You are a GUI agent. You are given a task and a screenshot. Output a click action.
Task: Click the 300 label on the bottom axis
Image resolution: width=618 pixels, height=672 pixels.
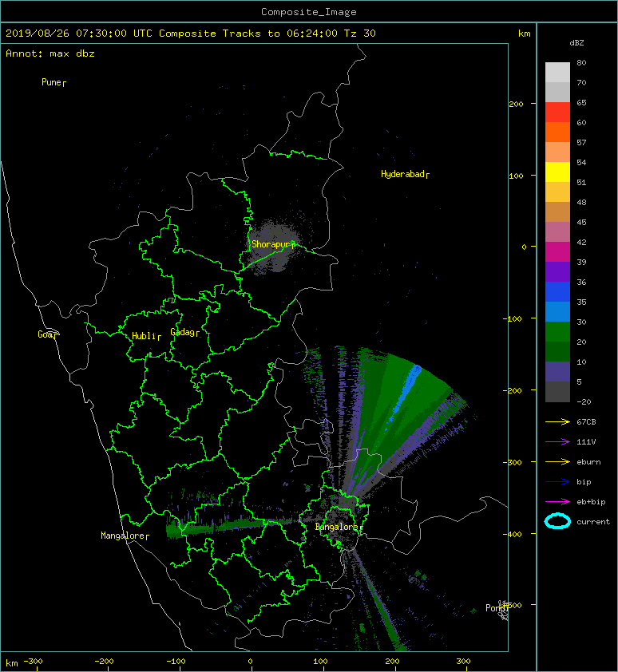pyautogui.click(x=464, y=662)
